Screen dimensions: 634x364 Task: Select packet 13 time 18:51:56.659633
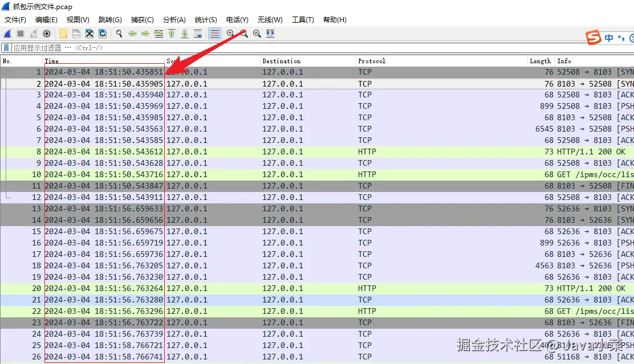click(x=104, y=209)
